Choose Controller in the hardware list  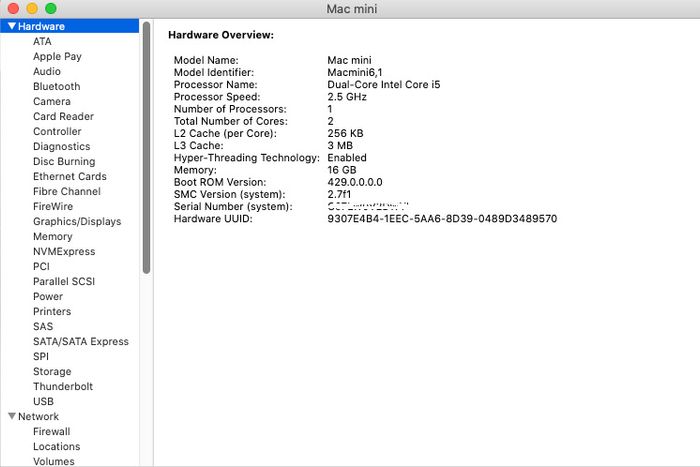[57, 131]
